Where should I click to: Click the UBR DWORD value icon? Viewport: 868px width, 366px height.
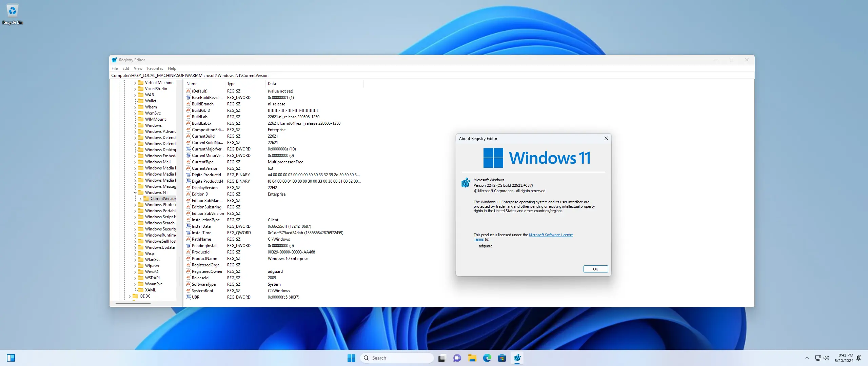tap(189, 297)
